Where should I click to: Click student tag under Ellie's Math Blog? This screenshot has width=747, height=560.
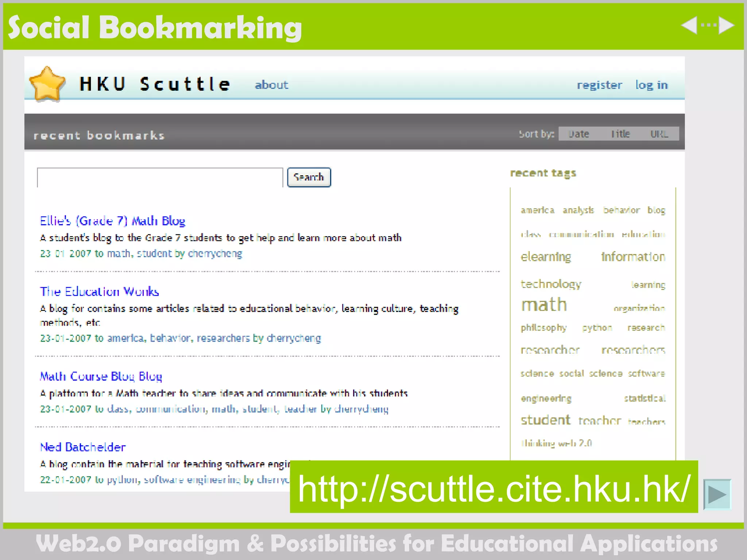(154, 253)
